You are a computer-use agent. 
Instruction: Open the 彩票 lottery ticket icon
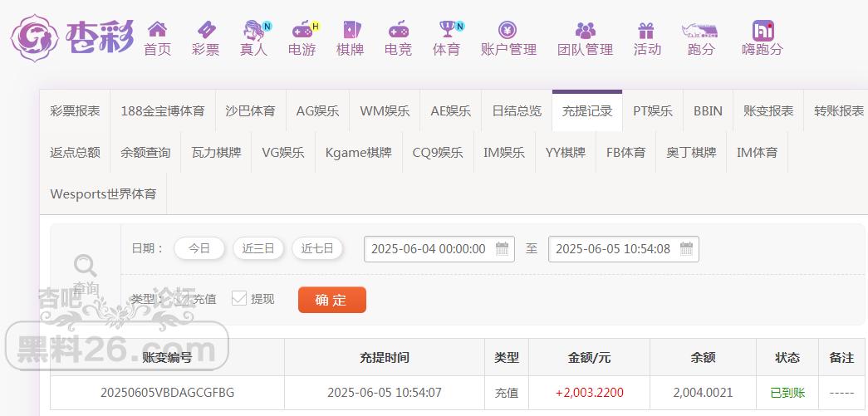pos(205,30)
